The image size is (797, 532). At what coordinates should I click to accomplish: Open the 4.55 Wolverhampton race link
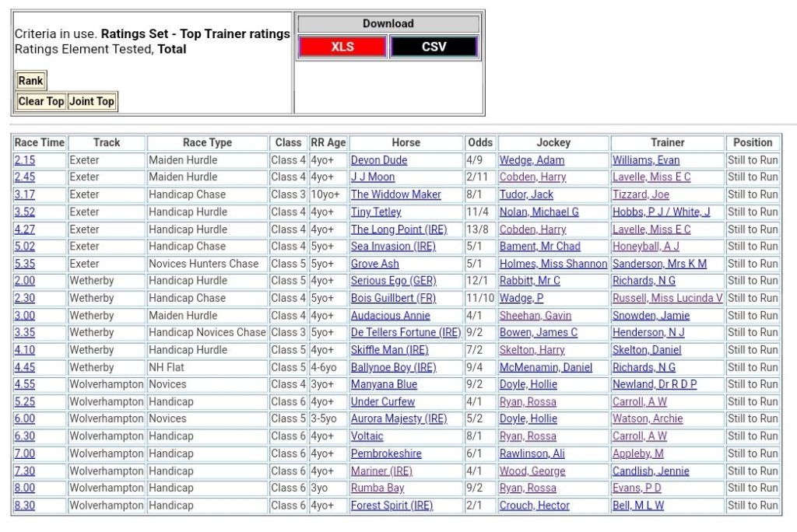[x=25, y=384]
